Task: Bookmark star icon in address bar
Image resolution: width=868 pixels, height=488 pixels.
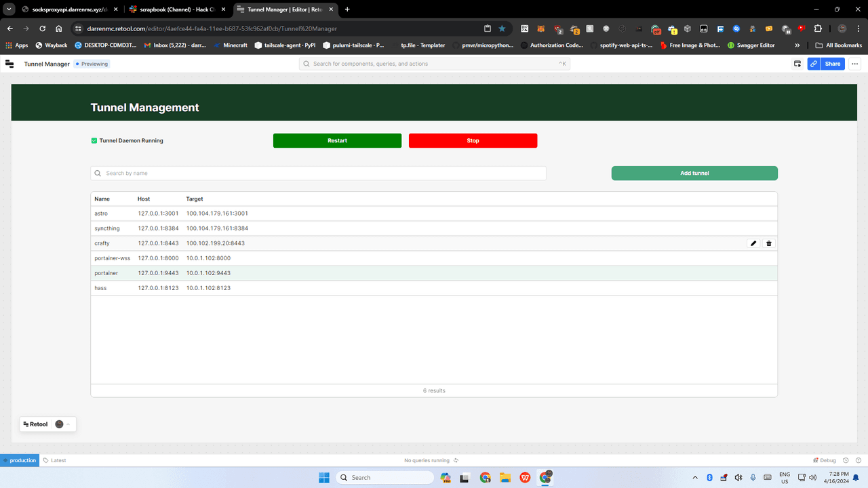Action: [502, 29]
